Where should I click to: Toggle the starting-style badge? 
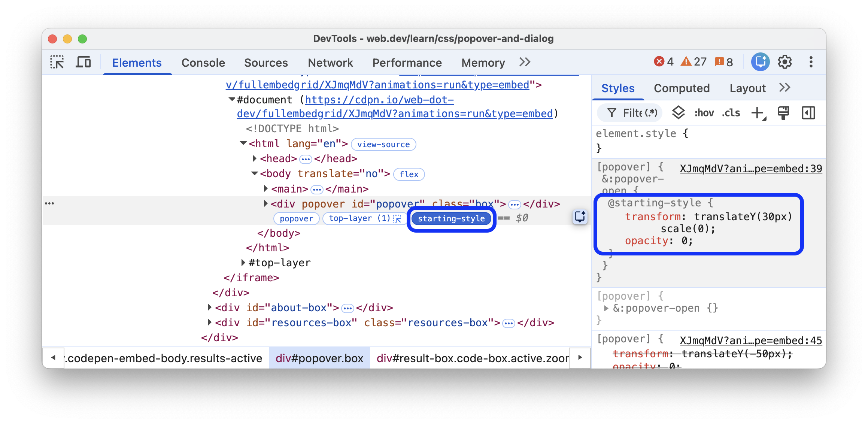point(451,219)
